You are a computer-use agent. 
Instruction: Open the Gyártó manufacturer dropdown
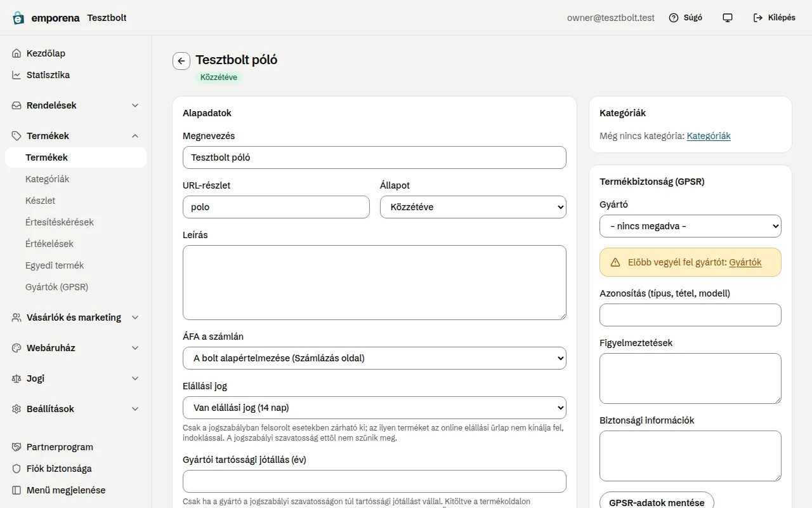coord(690,226)
